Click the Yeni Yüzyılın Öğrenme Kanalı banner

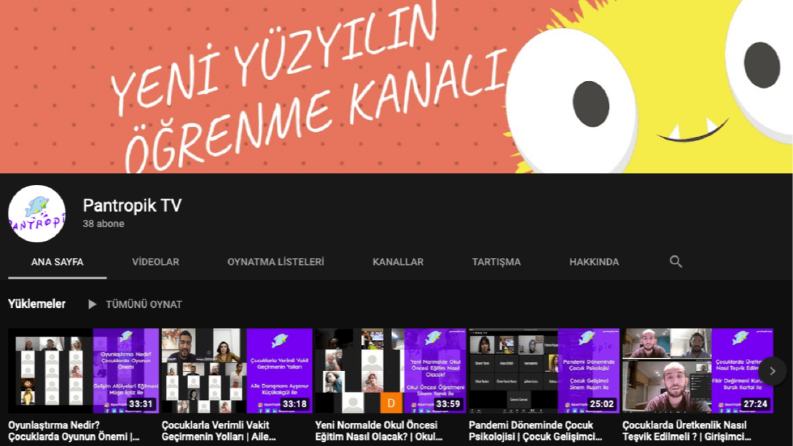(396, 86)
